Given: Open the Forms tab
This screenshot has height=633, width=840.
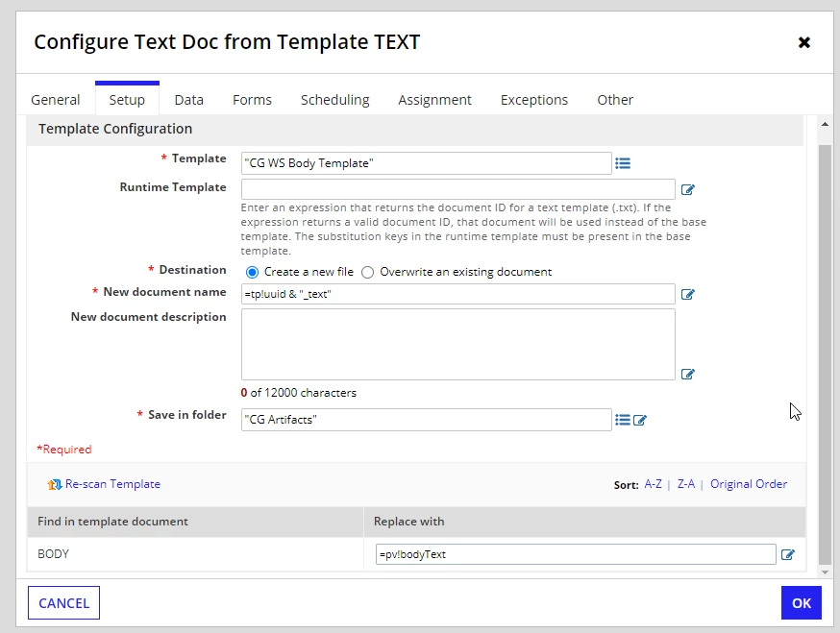Looking at the screenshot, I should 253,100.
